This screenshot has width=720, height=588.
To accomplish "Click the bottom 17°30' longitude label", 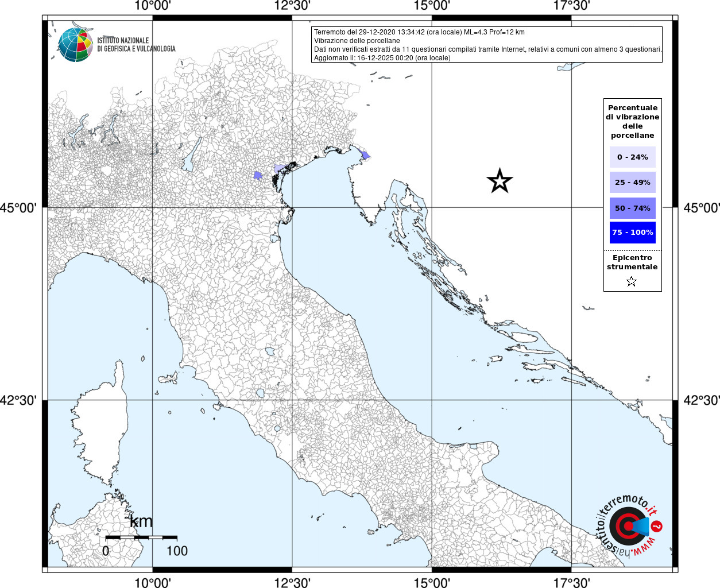I will (571, 582).
